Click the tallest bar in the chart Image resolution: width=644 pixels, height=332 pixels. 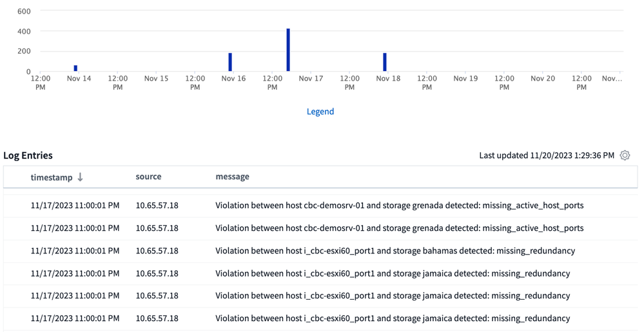pos(288,50)
